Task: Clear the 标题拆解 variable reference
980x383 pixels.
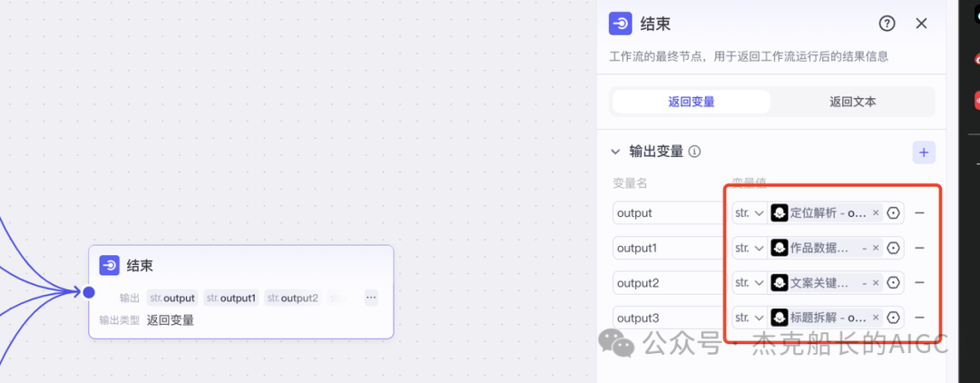Action: pos(876,318)
